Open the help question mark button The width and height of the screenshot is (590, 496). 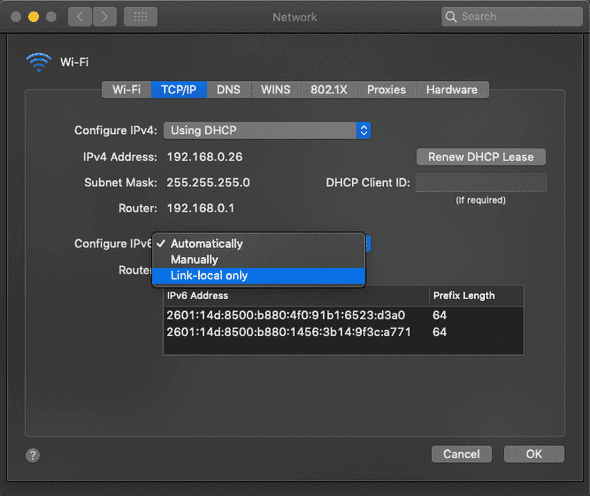coord(33,455)
